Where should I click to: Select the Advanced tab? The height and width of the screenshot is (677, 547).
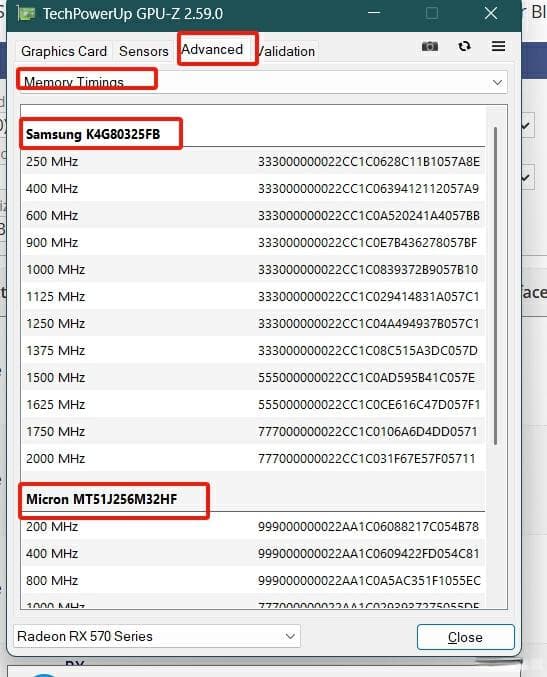coord(212,50)
